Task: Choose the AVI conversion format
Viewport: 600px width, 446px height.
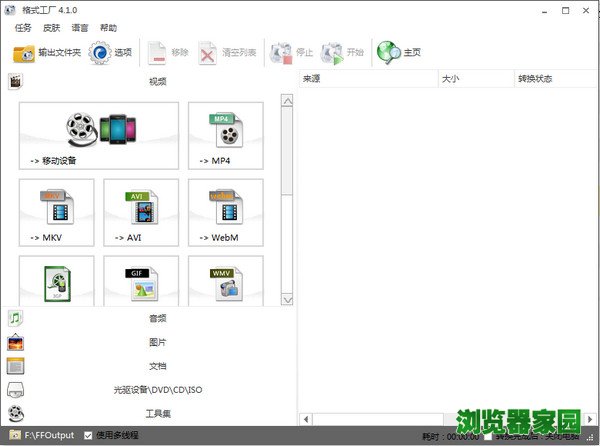Action: [x=141, y=212]
